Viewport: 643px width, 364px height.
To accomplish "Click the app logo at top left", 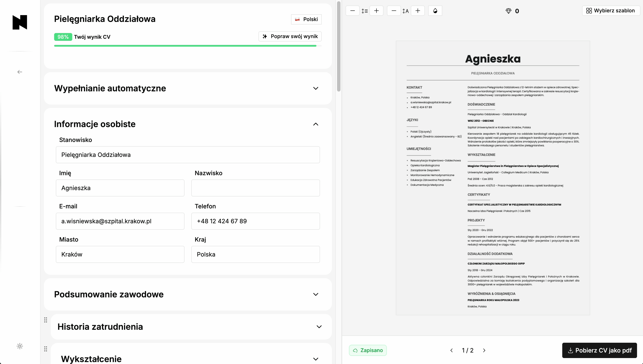I will click(20, 22).
